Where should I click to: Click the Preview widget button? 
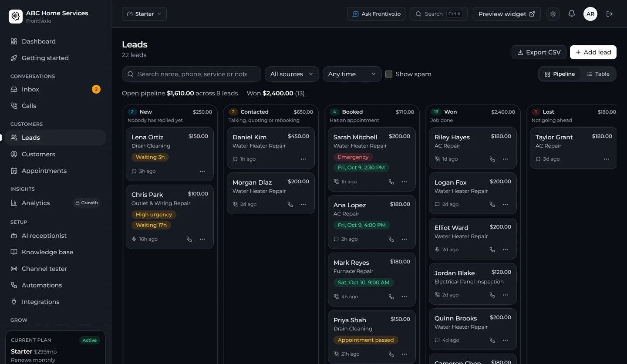coord(507,14)
